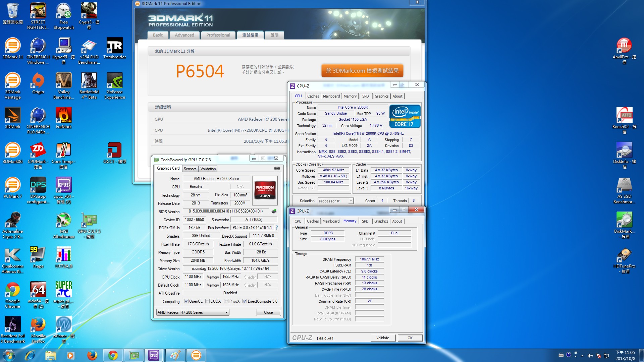Click BIOS save chip icon in GPU-Z
The image size is (644, 362).
coord(274,211)
